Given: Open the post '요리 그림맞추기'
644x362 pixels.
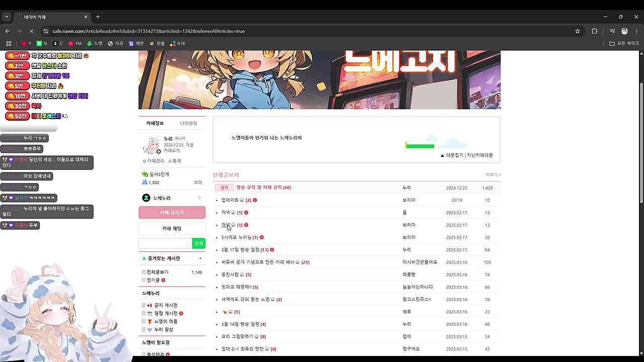Looking at the screenshot, I should [237, 336].
